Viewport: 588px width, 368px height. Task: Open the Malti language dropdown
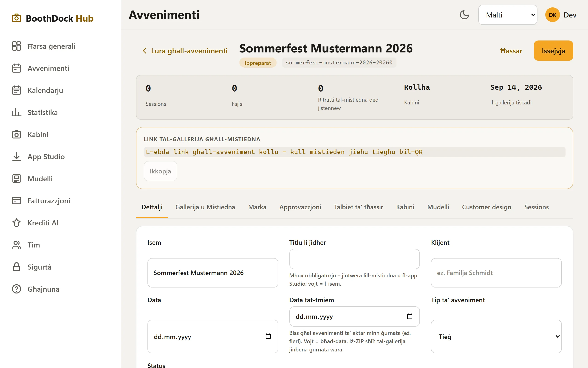508,15
